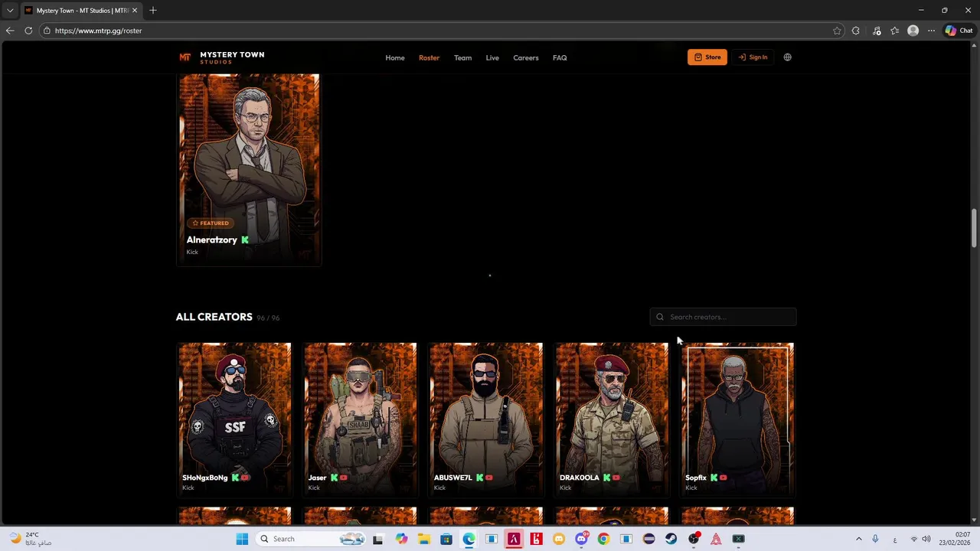Viewport: 980px width, 551px height.
Task: Open File Explorer from taskbar
Action: point(424,539)
